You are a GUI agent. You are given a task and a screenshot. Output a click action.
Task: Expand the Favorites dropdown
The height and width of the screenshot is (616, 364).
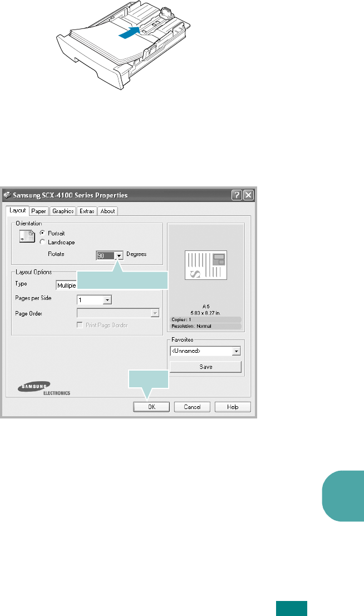[x=236, y=351]
